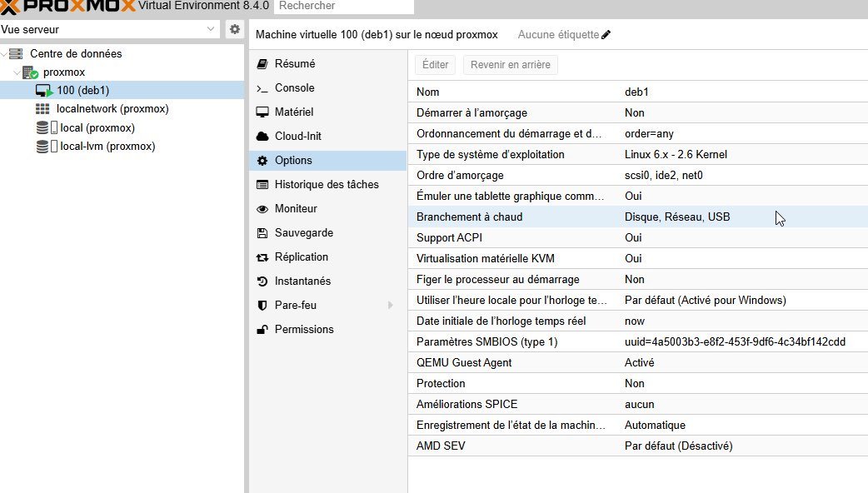Click the Centre de données datacenter icon

tap(16, 54)
